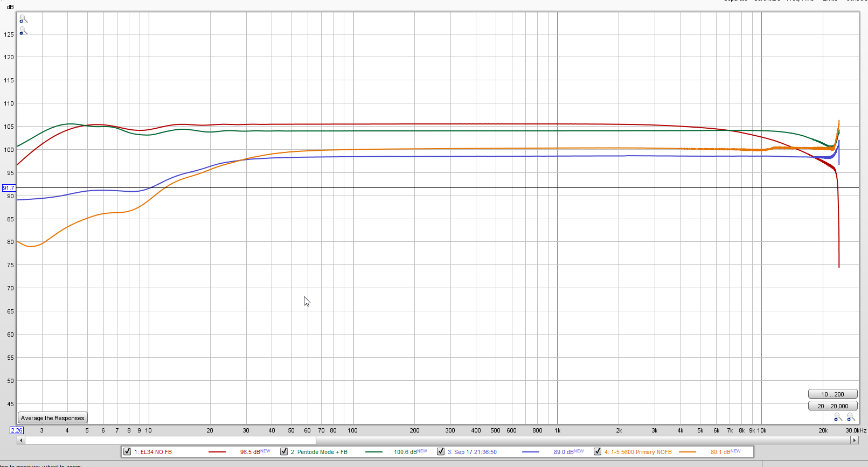
Task: Uncheck the '3: Sep 17 21:36:50' trace
Action: [441, 451]
